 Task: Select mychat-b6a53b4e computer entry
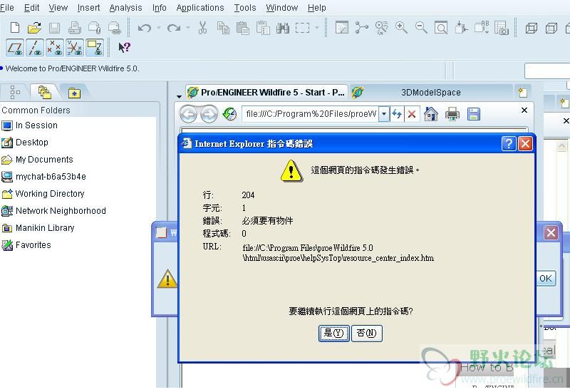43,177
